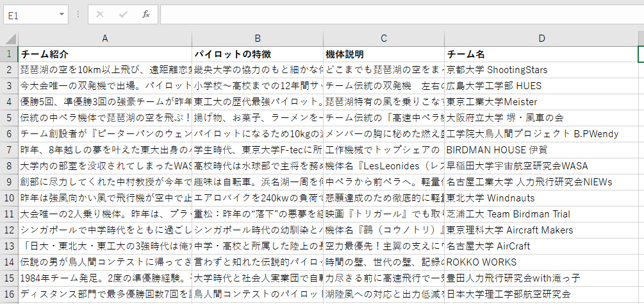The width and height of the screenshot is (644, 304).
Task: Click cell 豊田人力飛行研究会with滝っ子
Action: (x=541, y=278)
